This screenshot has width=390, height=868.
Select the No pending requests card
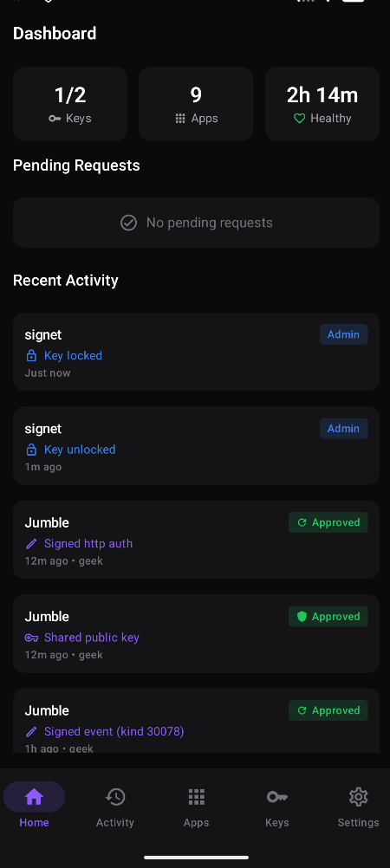196,223
